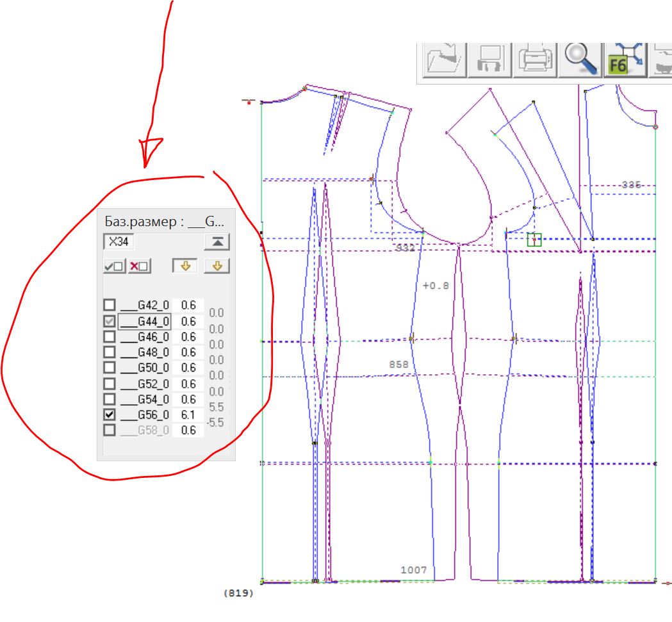This screenshot has height=622, width=672.
Task: Enable the G46_0 size checkbox
Action: point(110,336)
